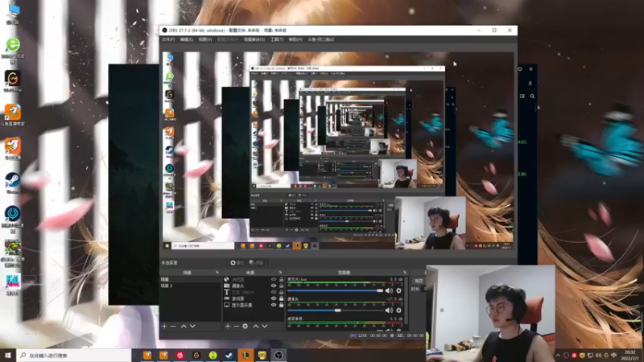Pop out the audio mixer dock panel
The width and height of the screenshot is (644, 362).
pyautogui.click(x=405, y=273)
